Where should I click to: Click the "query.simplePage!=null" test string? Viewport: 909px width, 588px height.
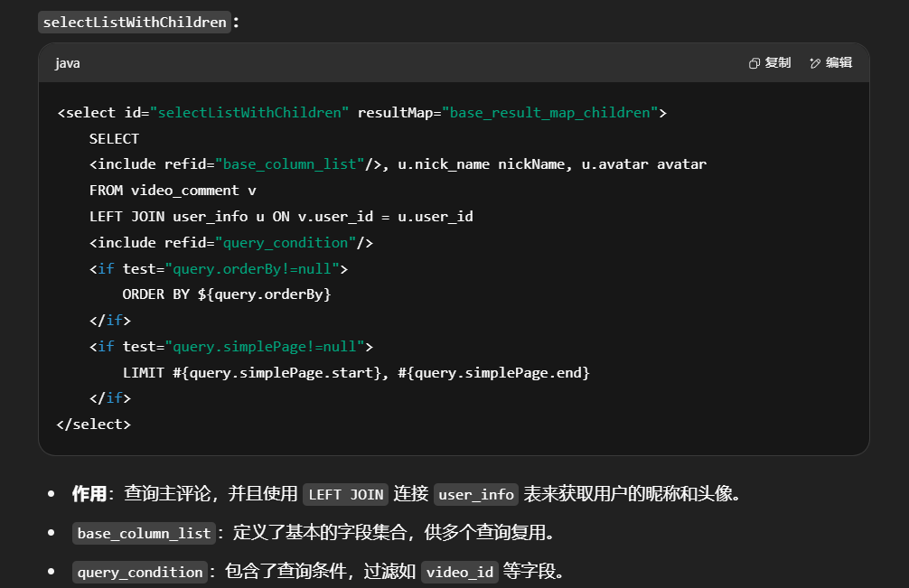pyautogui.click(x=265, y=347)
